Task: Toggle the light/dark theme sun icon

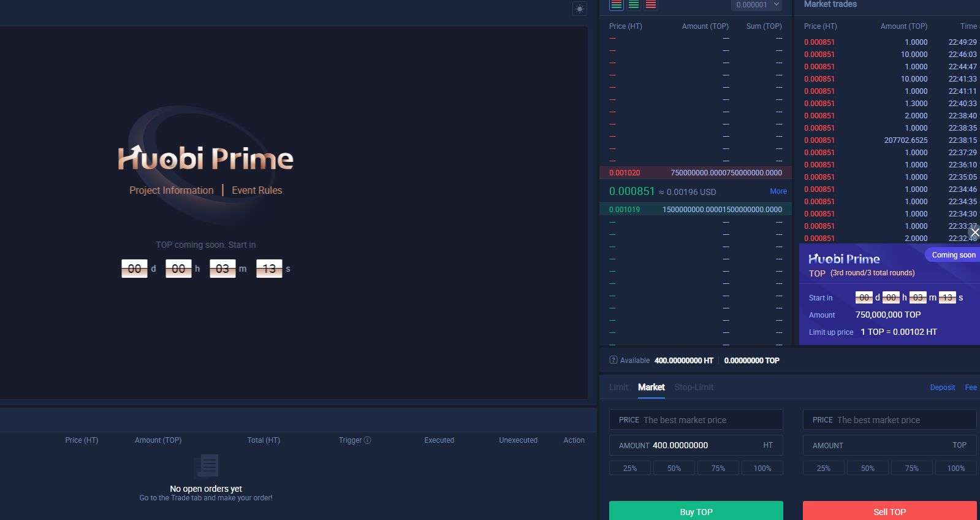Action: click(x=579, y=9)
